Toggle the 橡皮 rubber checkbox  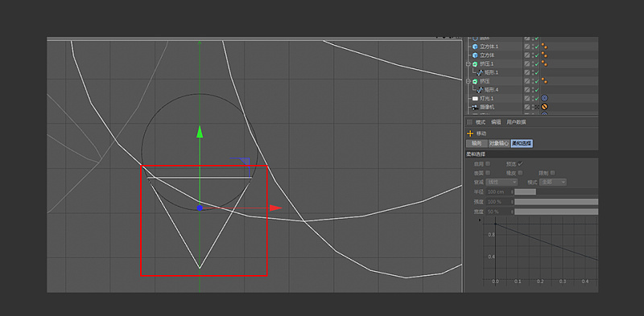click(x=521, y=173)
